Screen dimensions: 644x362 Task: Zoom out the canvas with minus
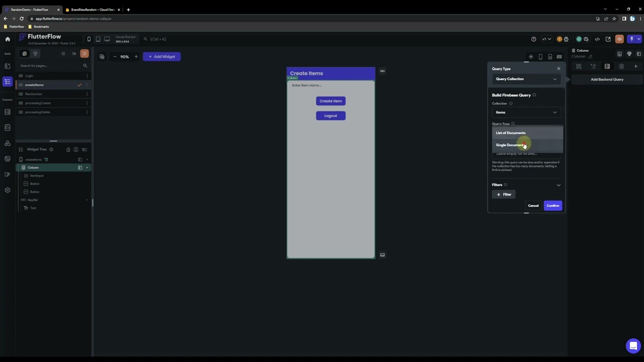tap(115, 56)
